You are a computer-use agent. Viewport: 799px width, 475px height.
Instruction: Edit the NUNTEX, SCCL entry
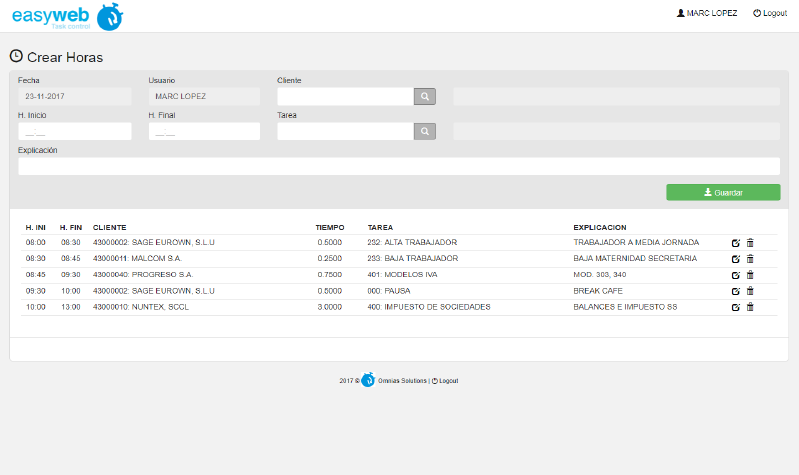736,307
